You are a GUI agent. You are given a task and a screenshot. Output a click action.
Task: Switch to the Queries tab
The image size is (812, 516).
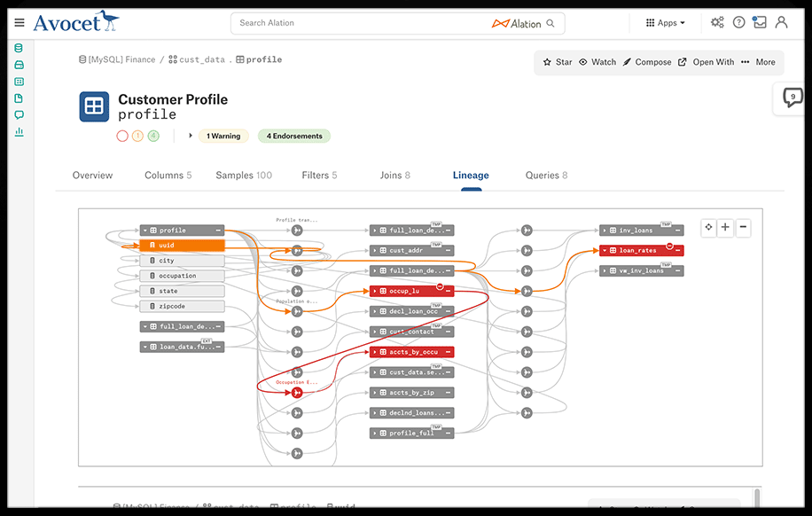[x=546, y=176]
